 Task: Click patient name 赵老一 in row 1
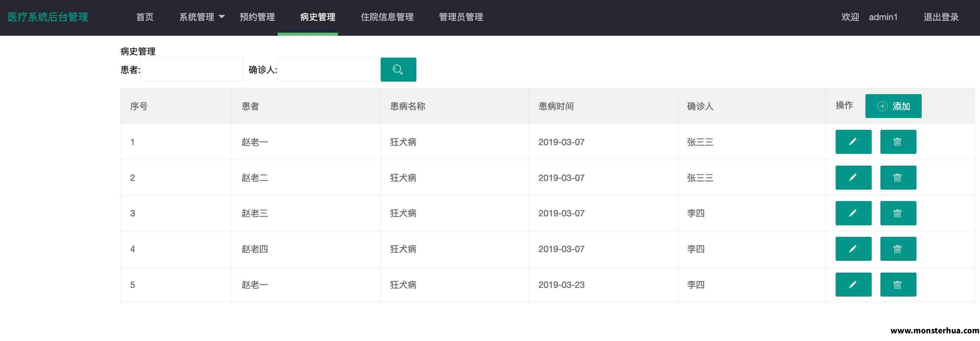[254, 142]
